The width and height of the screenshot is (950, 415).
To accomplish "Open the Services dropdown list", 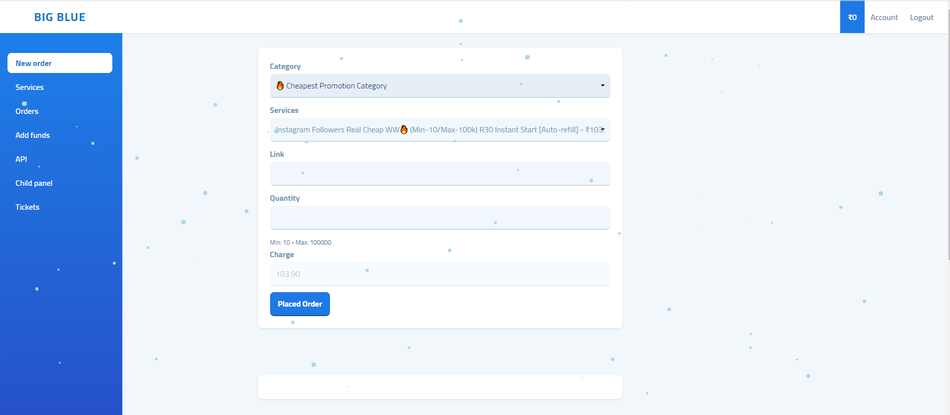I will coord(430,130).
